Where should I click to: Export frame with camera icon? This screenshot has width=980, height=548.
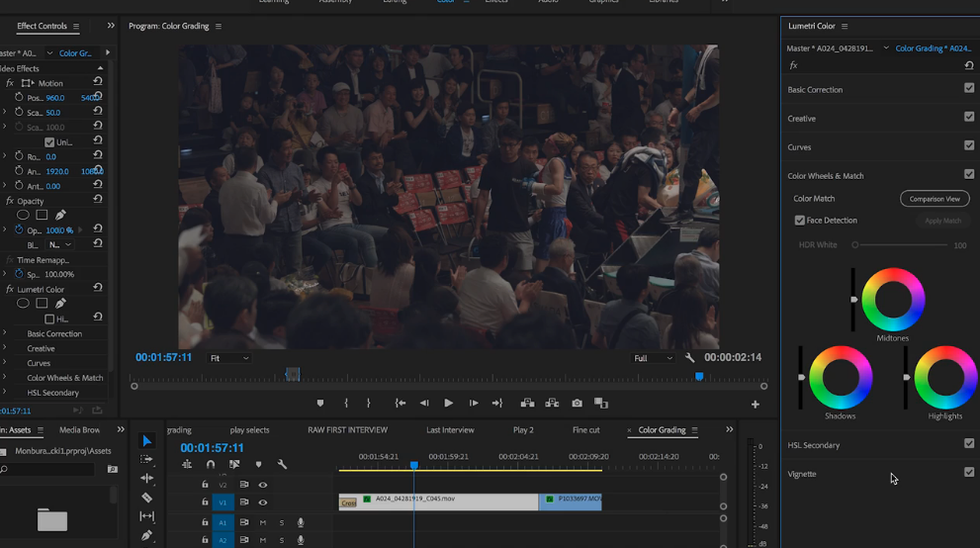pyautogui.click(x=577, y=403)
